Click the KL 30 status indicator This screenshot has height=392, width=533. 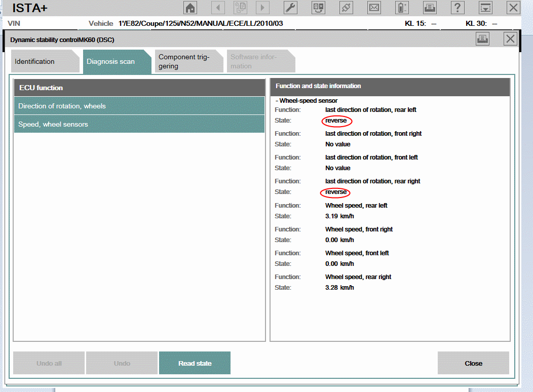pos(481,23)
